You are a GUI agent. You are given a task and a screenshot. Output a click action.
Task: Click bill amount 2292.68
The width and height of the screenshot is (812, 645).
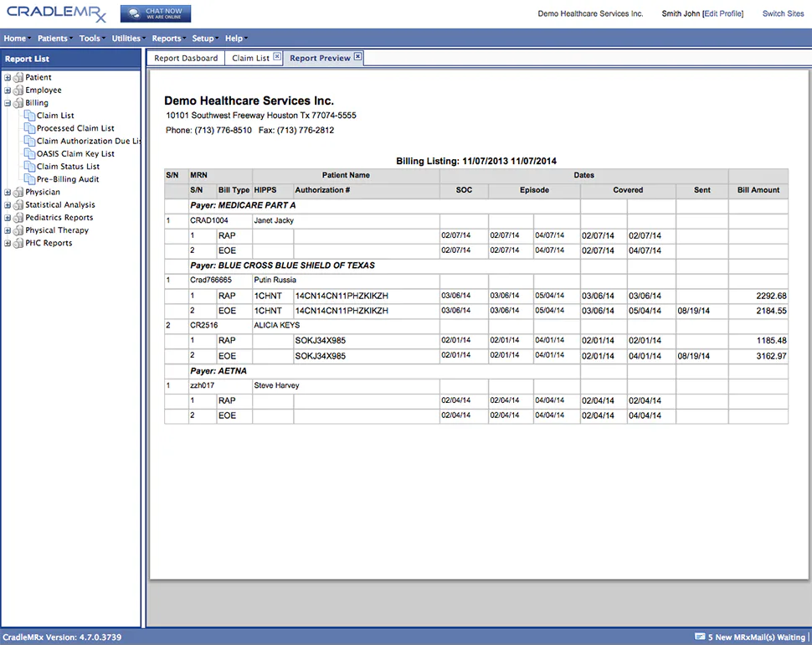(771, 296)
